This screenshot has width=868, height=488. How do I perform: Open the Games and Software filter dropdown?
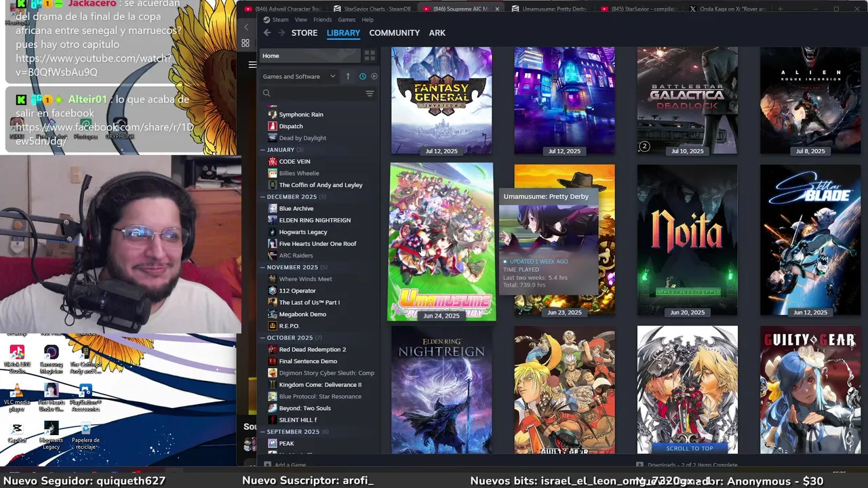point(299,77)
